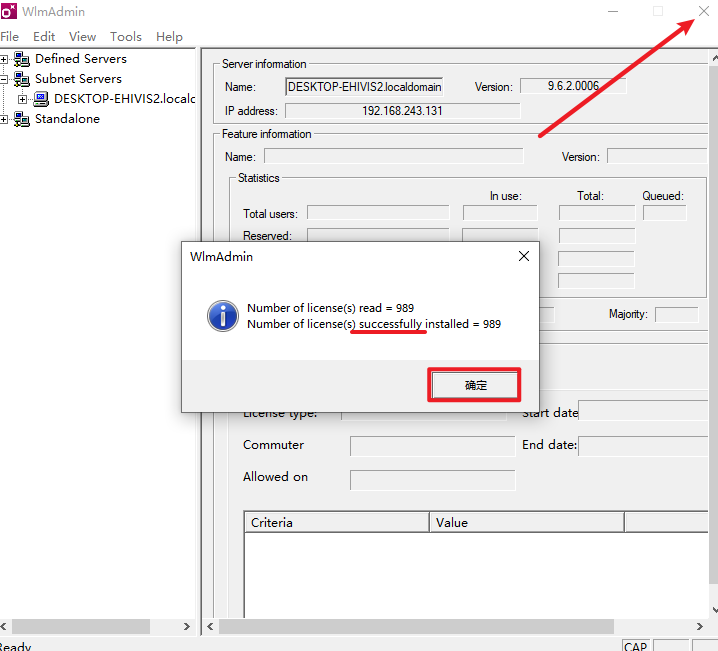Click the WlmAdmin app icon in title bar
Screen dimensions: 718x651
pos(8,12)
